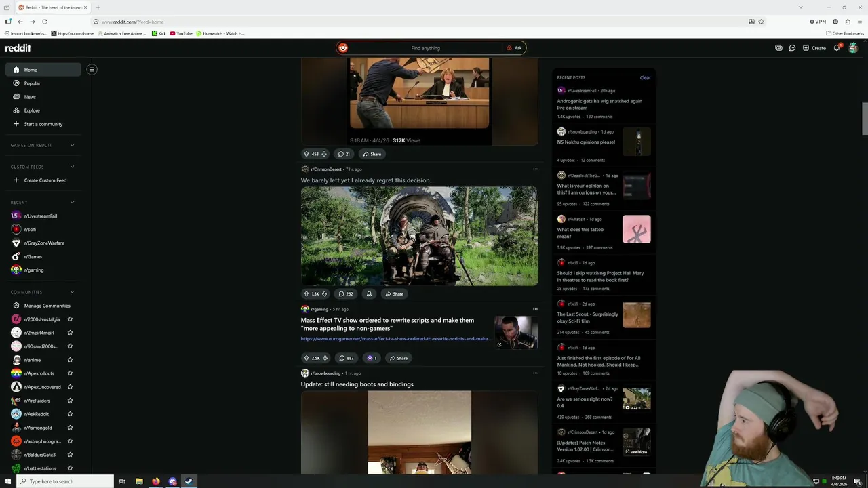The height and width of the screenshot is (488, 868).
Task: Collapse the Games on Reddit section
Action: click(72, 145)
